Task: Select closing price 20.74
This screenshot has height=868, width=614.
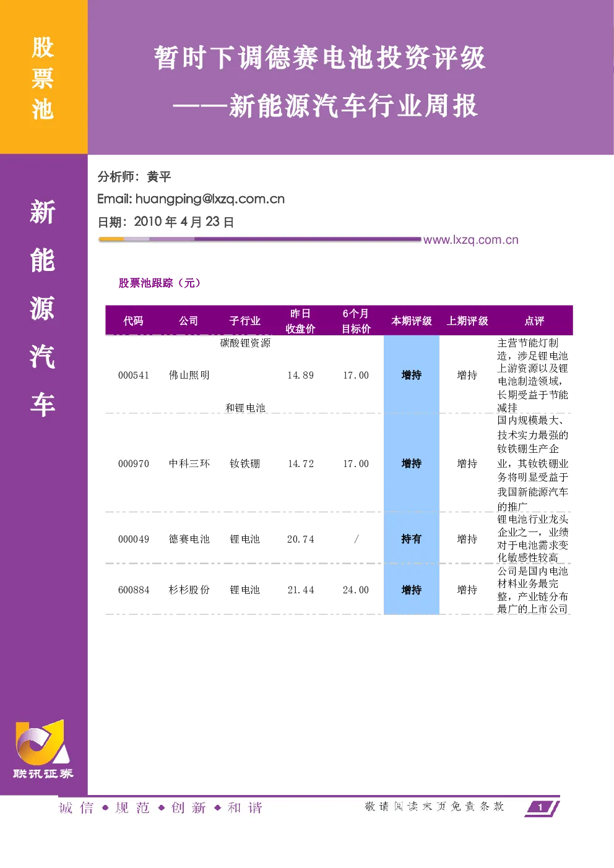Action: coord(301,539)
